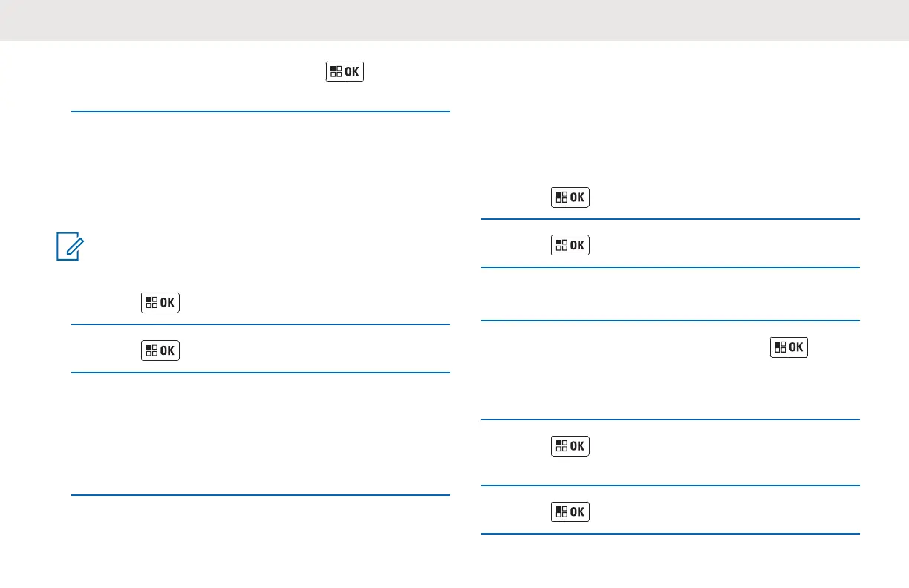Click the bottom-most blue divider in the right column

pos(671,534)
